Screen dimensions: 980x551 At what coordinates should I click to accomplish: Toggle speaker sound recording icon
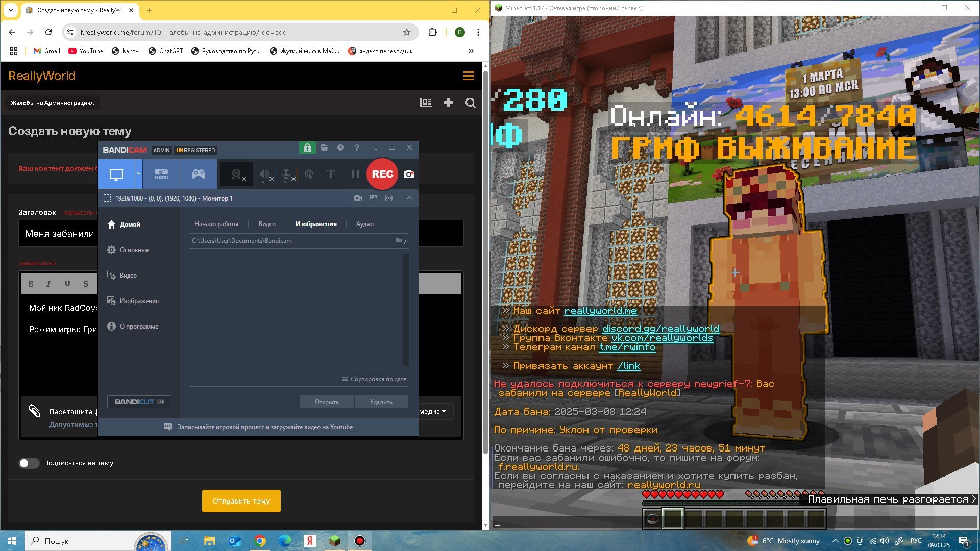pyautogui.click(x=265, y=174)
